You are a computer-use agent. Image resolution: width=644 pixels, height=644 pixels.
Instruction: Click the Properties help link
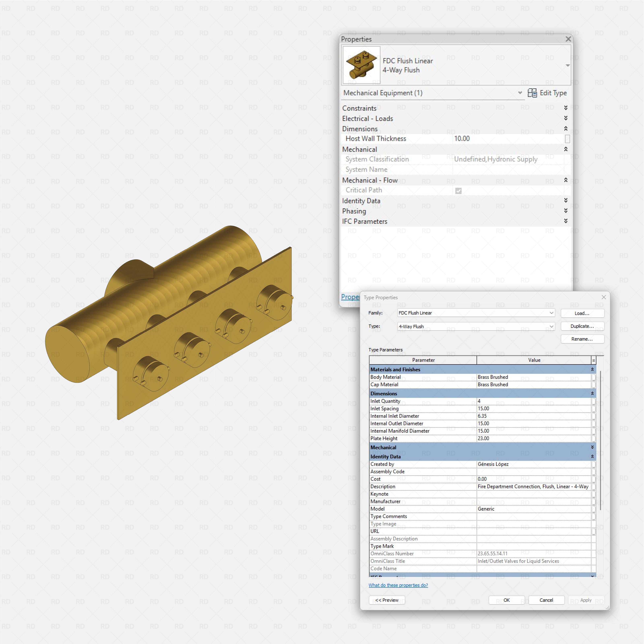[350, 297]
